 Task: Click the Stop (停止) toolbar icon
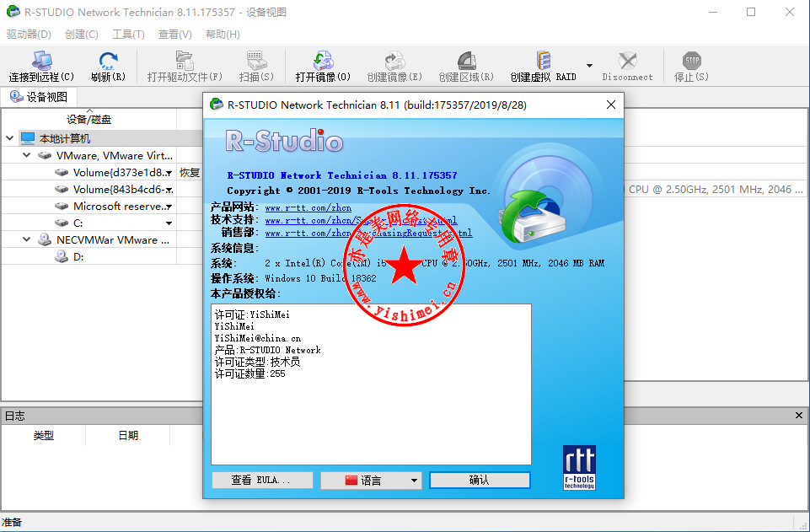pos(691,61)
